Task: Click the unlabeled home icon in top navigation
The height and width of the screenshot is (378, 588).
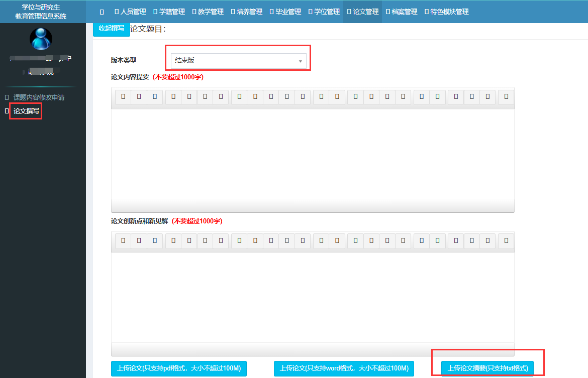Action: pos(102,12)
